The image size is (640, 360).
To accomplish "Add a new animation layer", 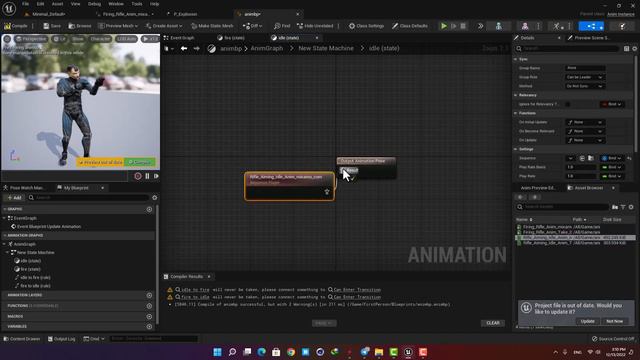I will click(x=149, y=295).
